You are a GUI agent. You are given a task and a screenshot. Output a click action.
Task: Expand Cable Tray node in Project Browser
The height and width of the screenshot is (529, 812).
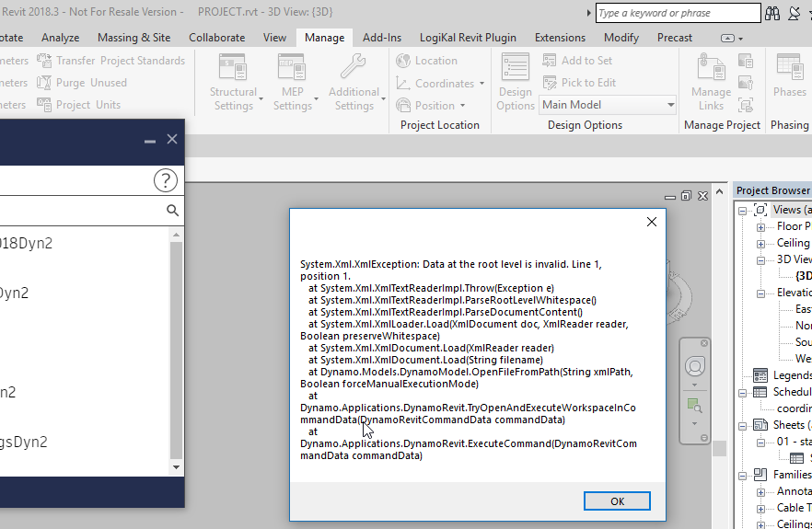760,509
